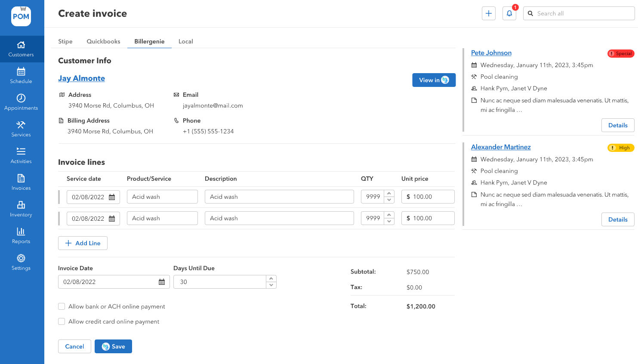View the Reports chart icon
The image size is (638, 364).
(x=21, y=235)
